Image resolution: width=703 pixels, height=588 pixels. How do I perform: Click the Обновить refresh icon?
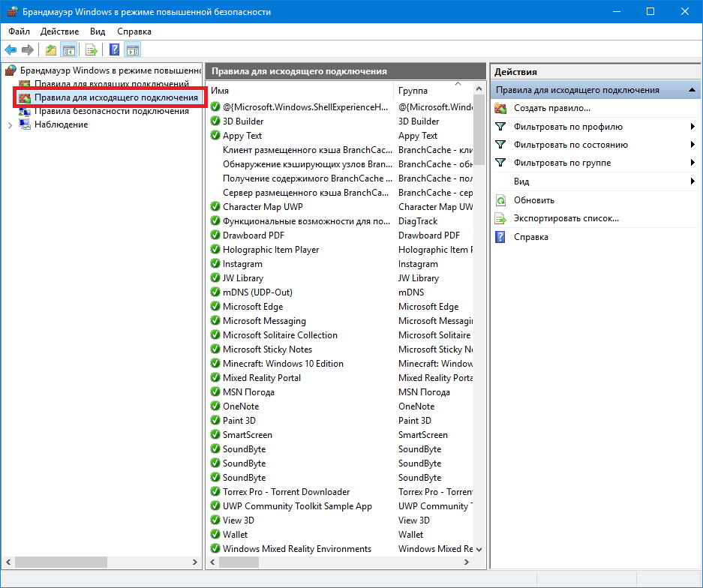tap(500, 200)
